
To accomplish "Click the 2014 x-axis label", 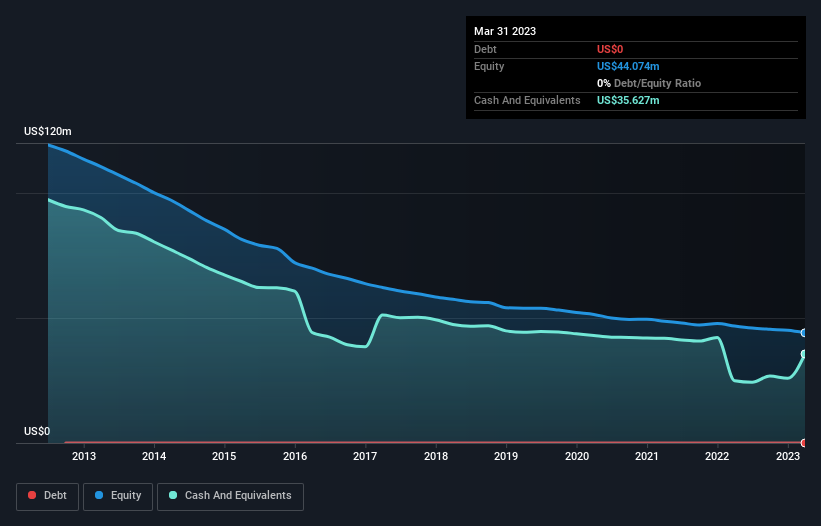I will click(154, 456).
